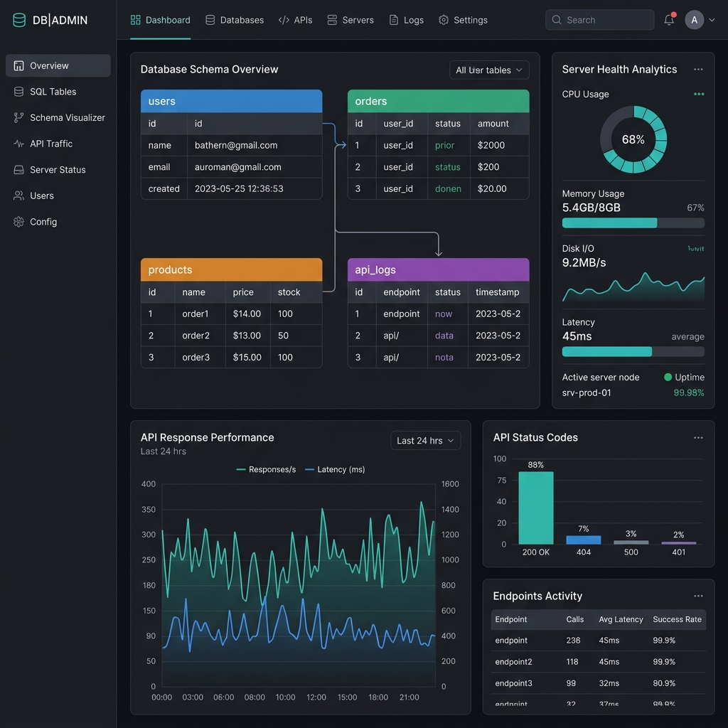Click the user avatar labeled A
This screenshot has width=728, height=728.
(694, 20)
